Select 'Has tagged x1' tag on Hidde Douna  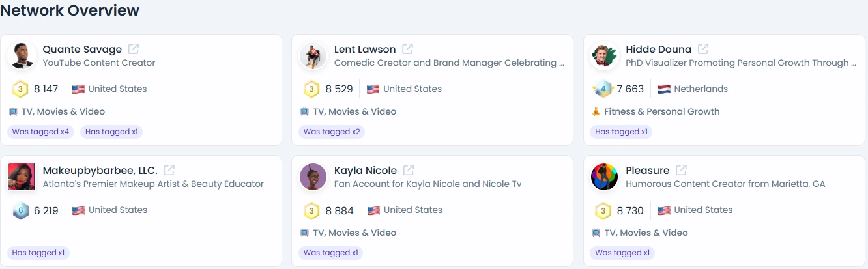[x=621, y=132]
